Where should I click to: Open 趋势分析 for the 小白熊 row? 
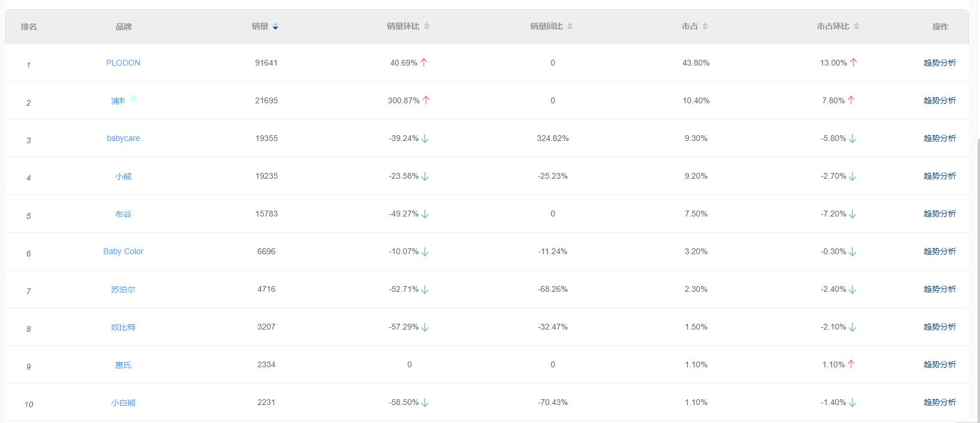(939, 402)
